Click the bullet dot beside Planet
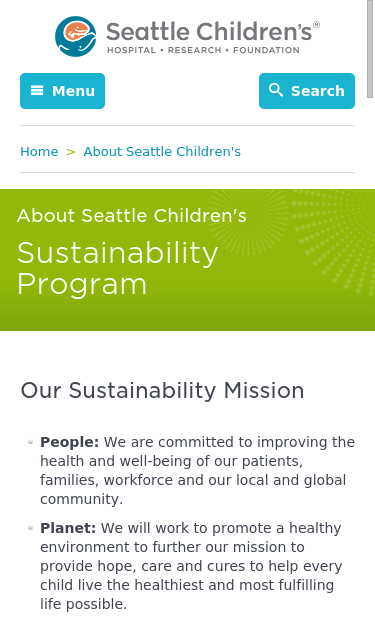 [30, 528]
